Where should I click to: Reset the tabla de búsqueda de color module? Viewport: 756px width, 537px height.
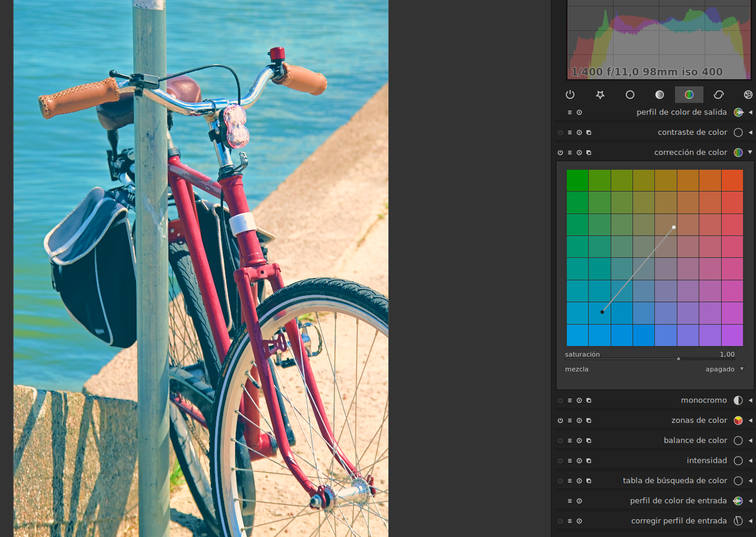pyautogui.click(x=579, y=481)
